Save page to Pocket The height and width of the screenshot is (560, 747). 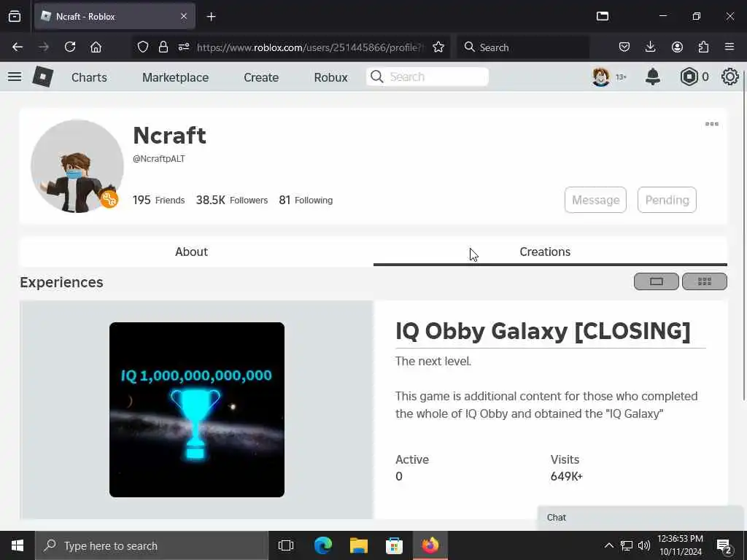(624, 47)
